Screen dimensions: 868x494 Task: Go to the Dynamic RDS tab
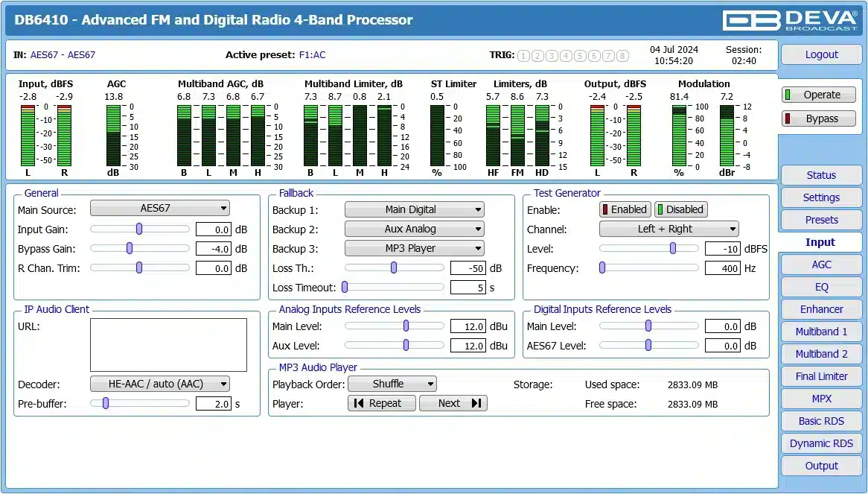tap(821, 443)
